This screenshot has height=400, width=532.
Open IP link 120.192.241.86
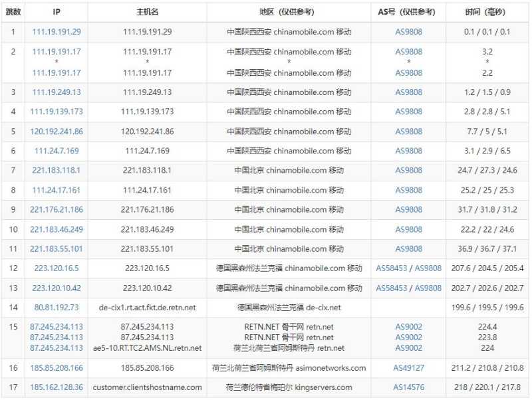57,132
